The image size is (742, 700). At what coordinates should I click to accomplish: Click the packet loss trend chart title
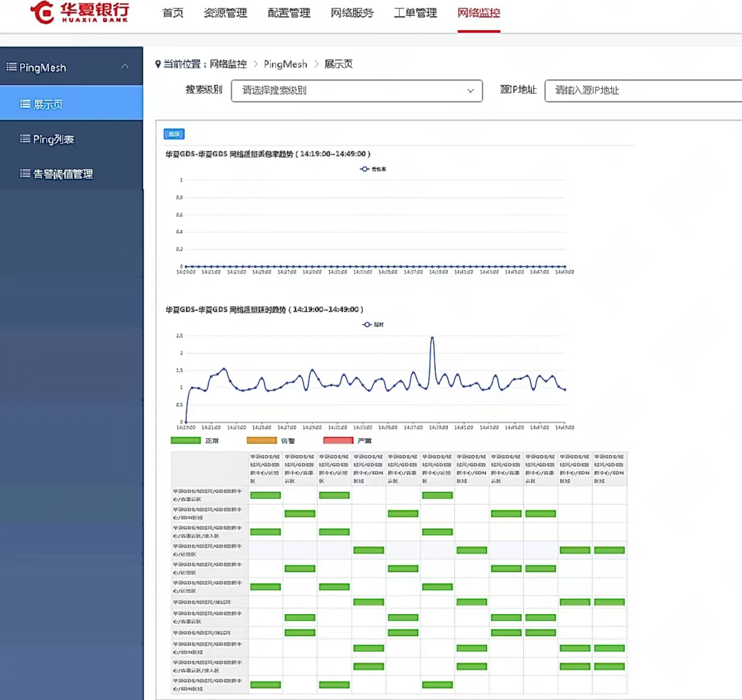coord(268,154)
